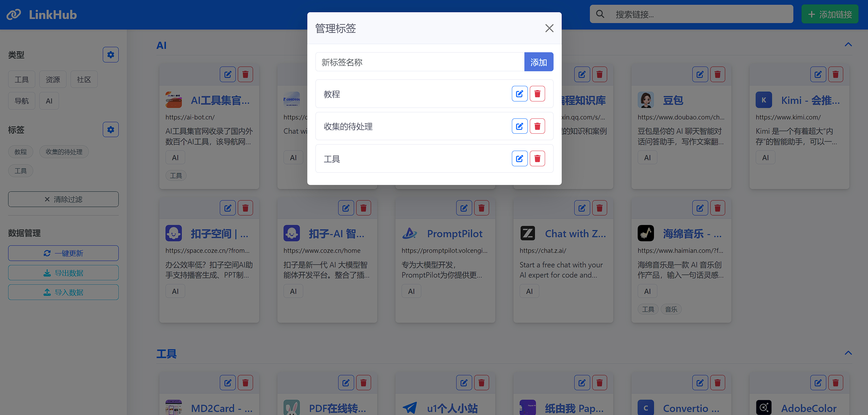Edit the 海绵音乐 card
Viewport: 868px width, 415px height.
click(700, 208)
